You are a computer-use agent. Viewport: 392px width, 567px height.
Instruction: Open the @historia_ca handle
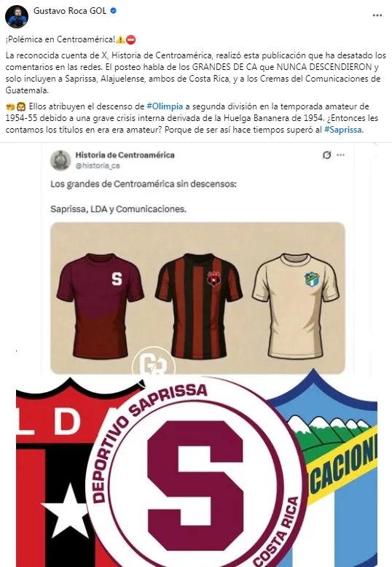[98, 165]
